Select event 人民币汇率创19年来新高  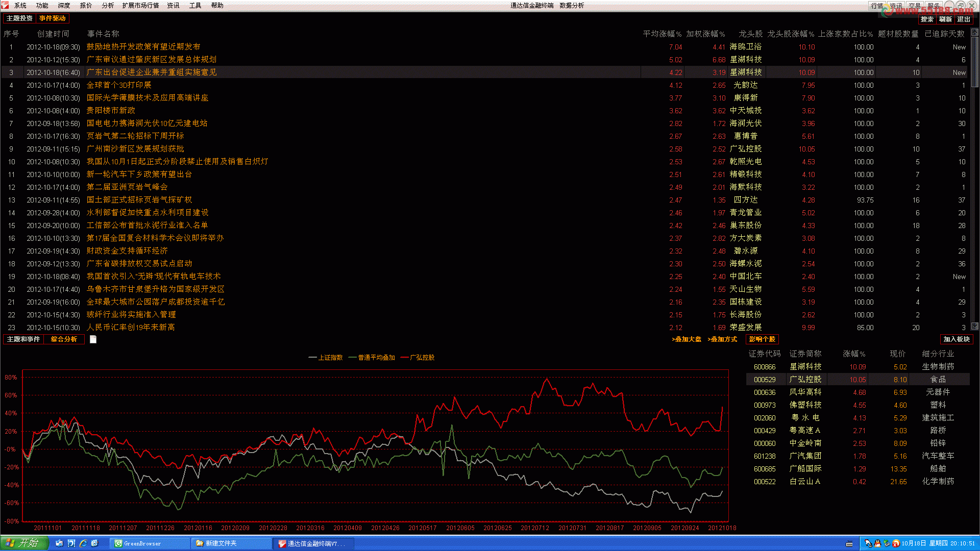pos(131,327)
